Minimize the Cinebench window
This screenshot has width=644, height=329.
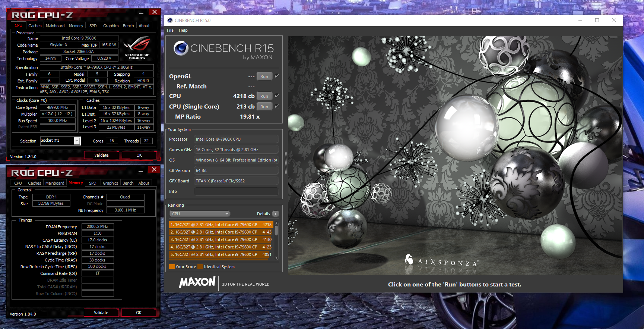(580, 20)
